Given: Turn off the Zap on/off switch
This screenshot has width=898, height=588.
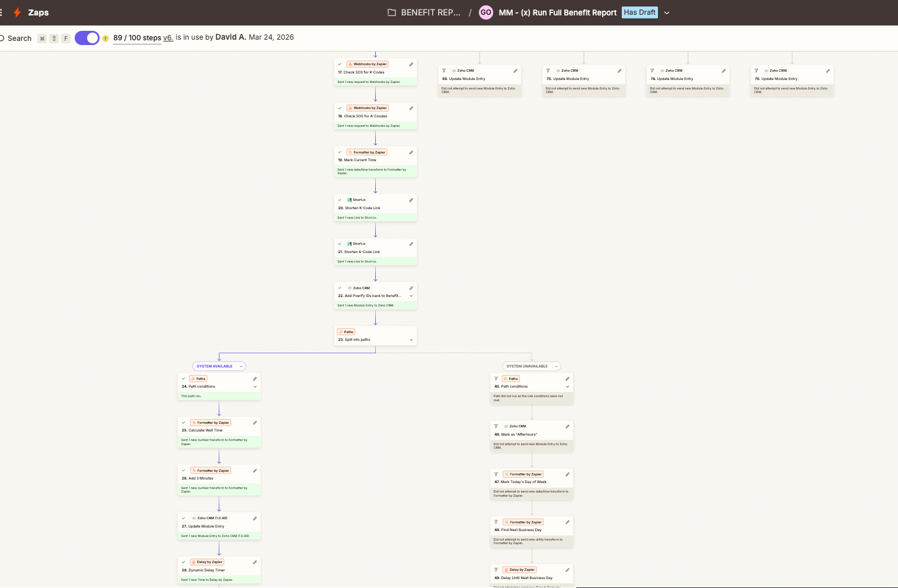Looking at the screenshot, I should 87,38.
